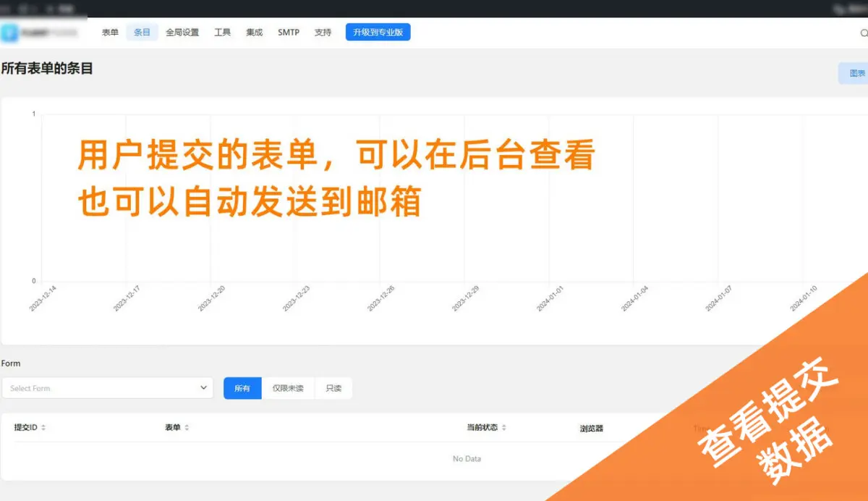
Task: Open the SMTP menu
Action: [288, 33]
